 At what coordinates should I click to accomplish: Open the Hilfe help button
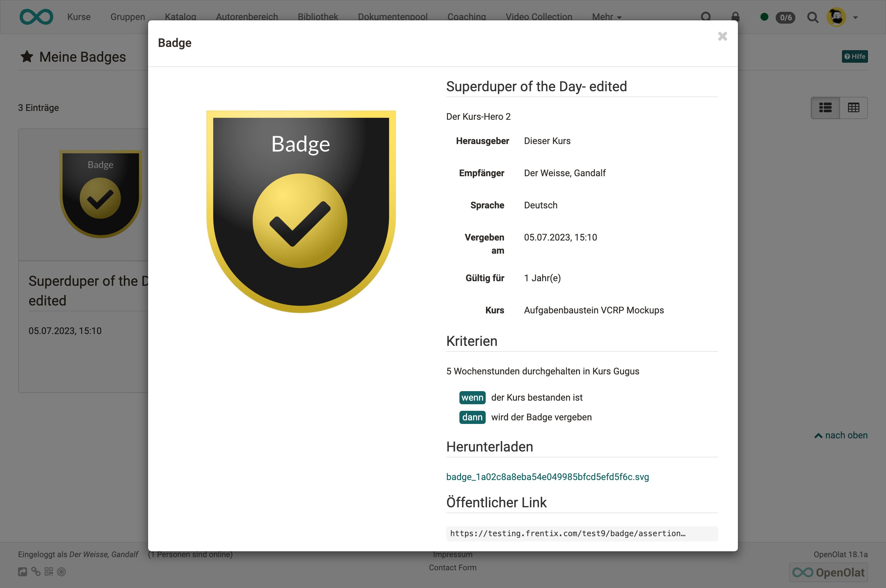(x=854, y=56)
